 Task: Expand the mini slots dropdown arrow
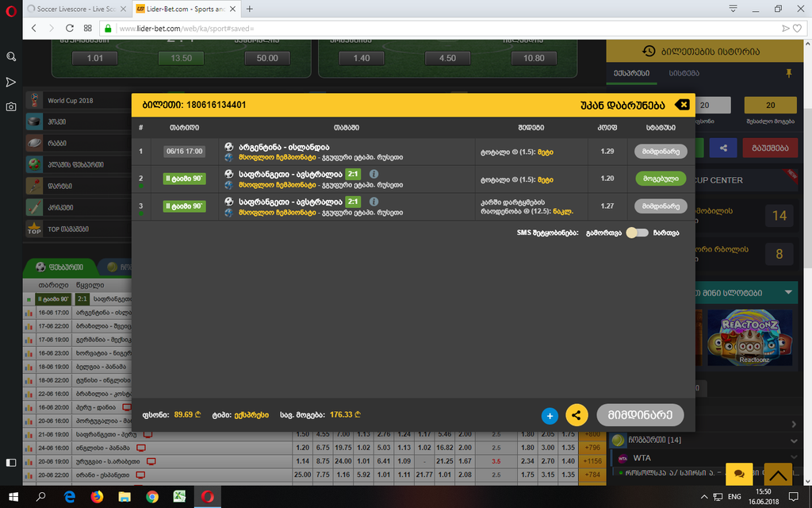[788, 293]
